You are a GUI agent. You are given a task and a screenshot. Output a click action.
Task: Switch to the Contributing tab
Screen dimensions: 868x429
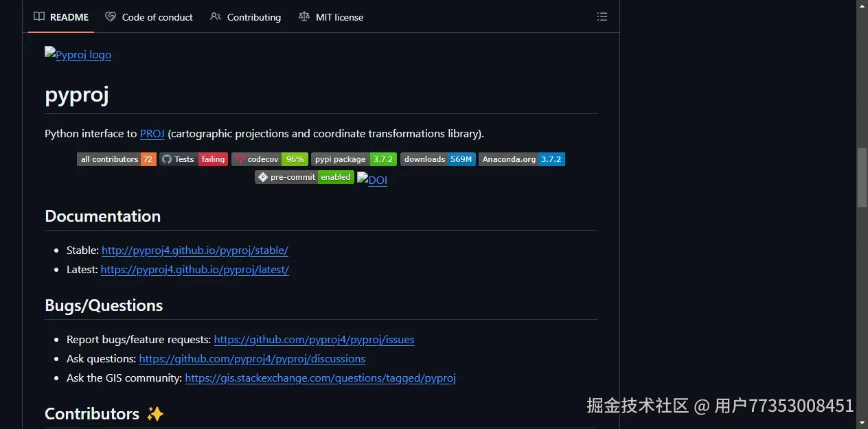click(x=245, y=17)
